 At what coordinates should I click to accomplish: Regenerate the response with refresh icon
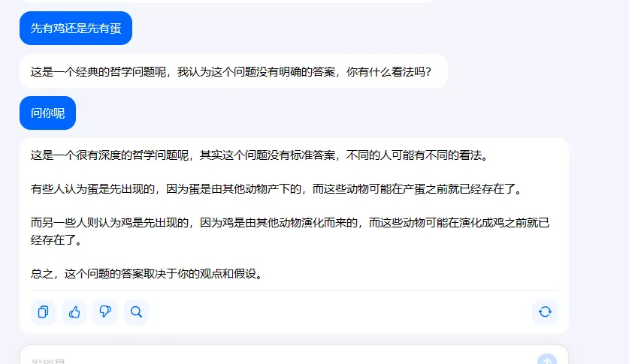(545, 311)
